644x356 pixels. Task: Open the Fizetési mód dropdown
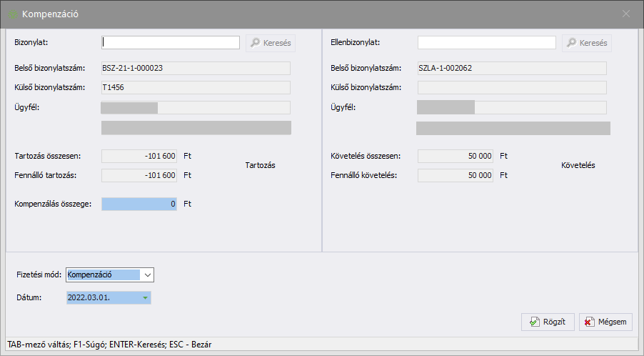tap(147, 275)
